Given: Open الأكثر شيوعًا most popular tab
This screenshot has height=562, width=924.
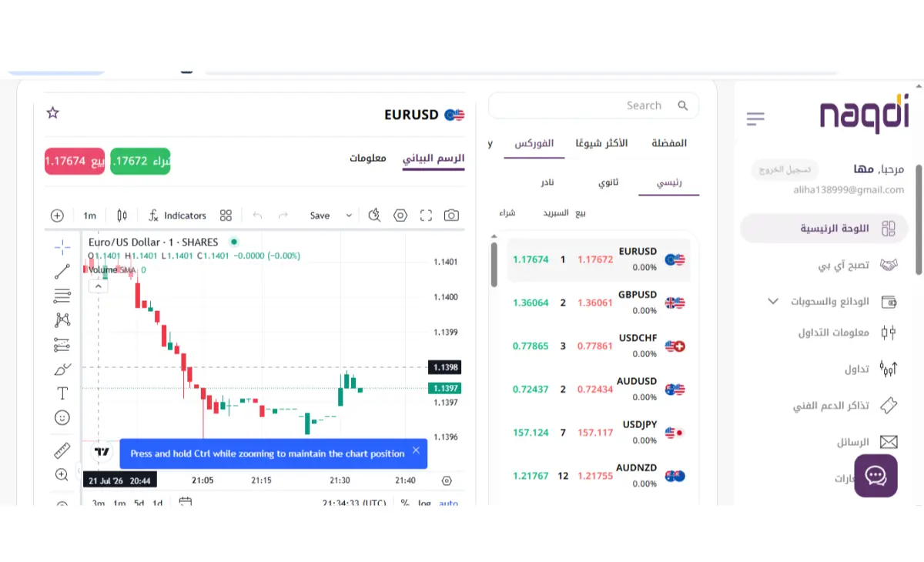Looking at the screenshot, I should [x=602, y=143].
